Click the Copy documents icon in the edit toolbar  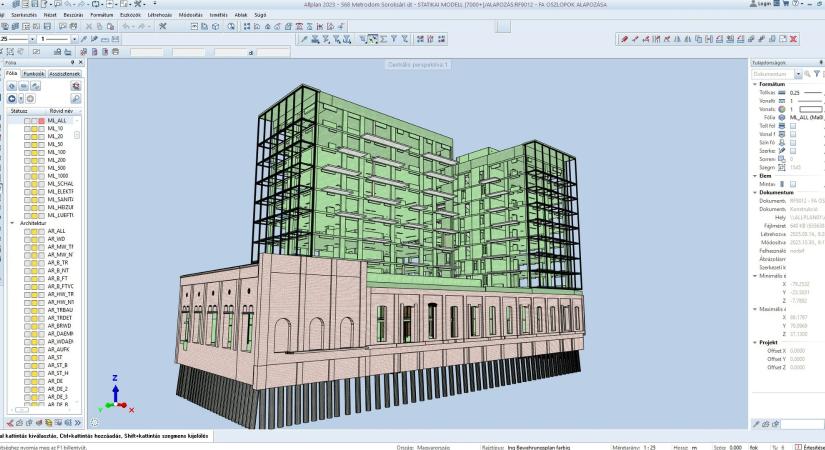698,39
